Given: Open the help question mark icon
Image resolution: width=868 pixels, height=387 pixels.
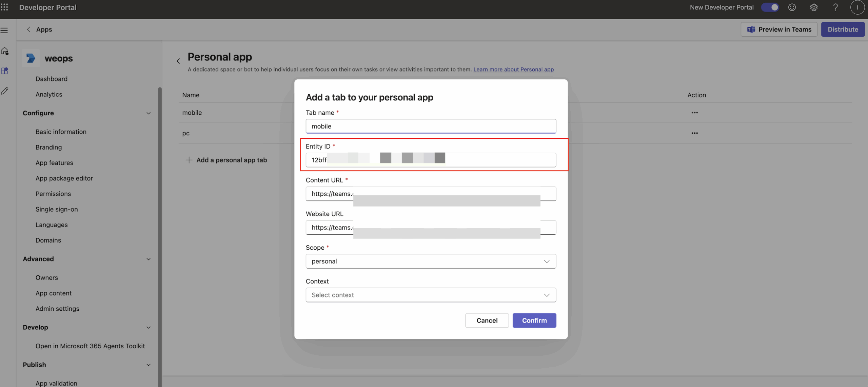Looking at the screenshot, I should coord(835,7).
